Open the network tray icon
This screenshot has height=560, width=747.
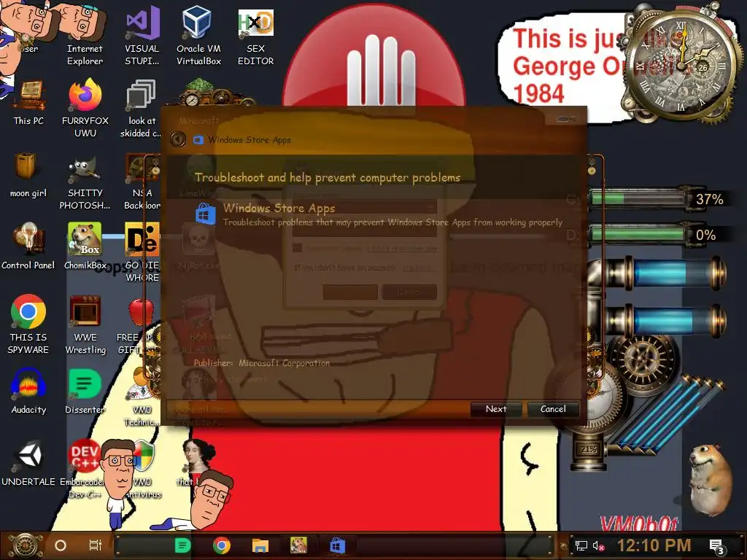pyautogui.click(x=581, y=545)
